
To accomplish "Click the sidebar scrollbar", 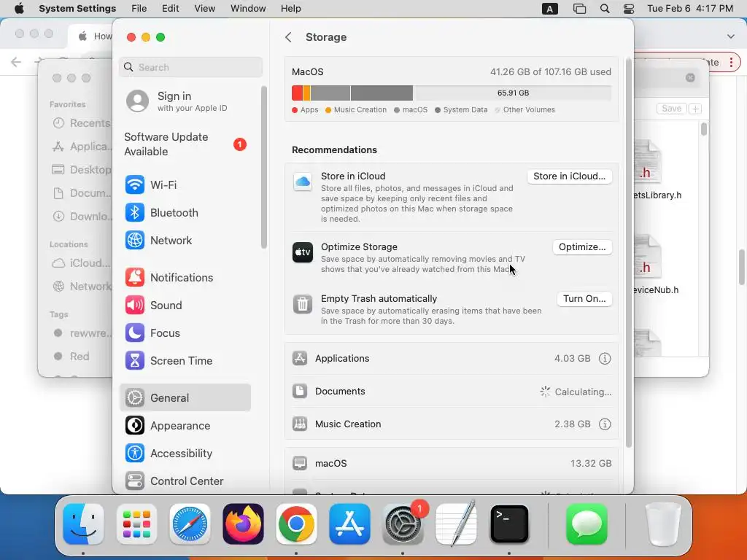I will pyautogui.click(x=264, y=168).
